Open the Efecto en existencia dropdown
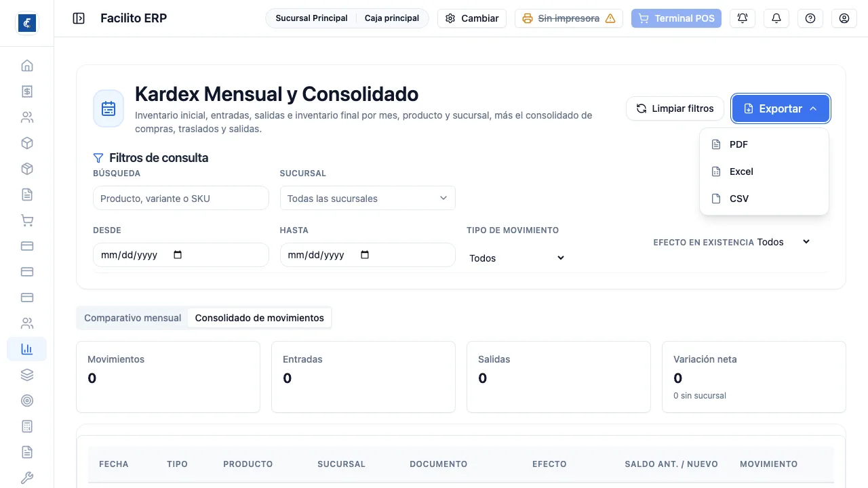Image resolution: width=868 pixels, height=488 pixels. pyautogui.click(x=784, y=242)
